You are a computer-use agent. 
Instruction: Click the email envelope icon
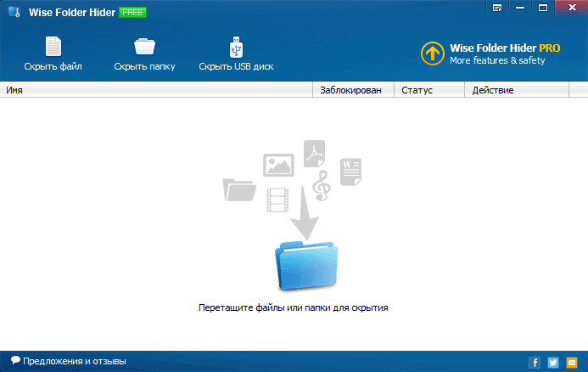(x=572, y=363)
